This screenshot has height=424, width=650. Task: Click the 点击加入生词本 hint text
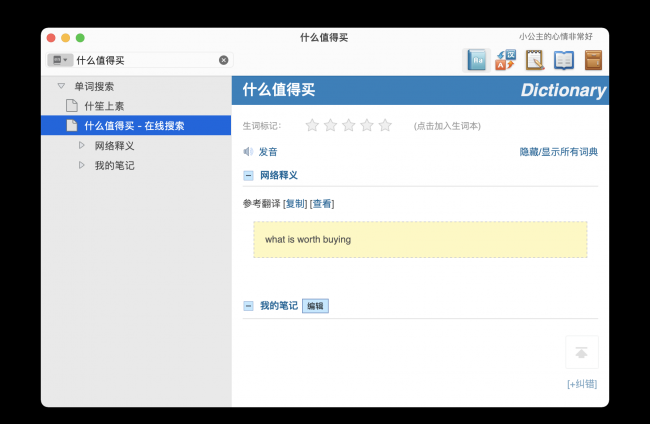point(447,126)
